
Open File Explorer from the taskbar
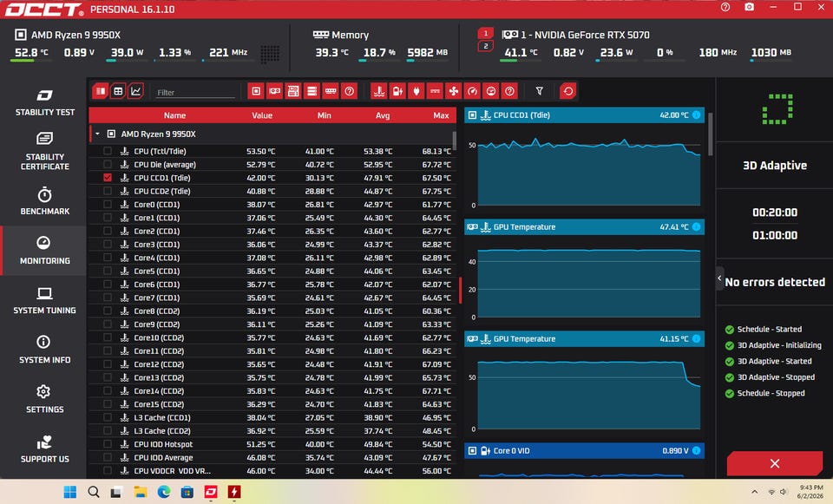click(141, 492)
